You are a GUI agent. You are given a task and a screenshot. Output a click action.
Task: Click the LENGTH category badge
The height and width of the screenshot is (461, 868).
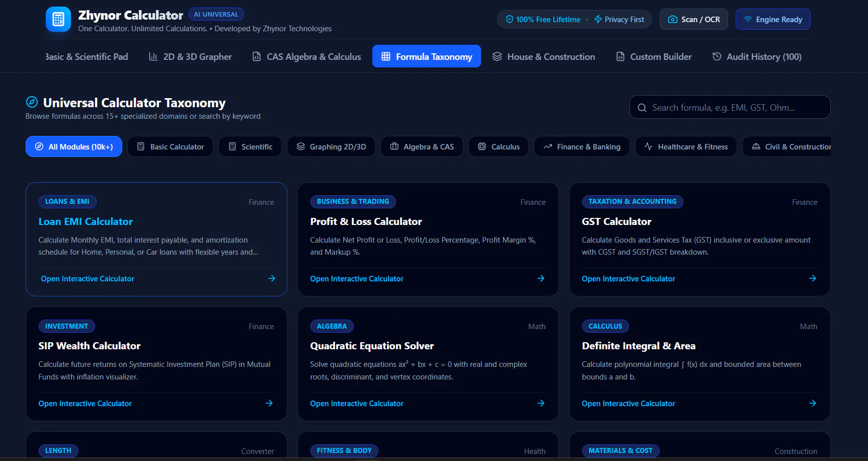58,450
